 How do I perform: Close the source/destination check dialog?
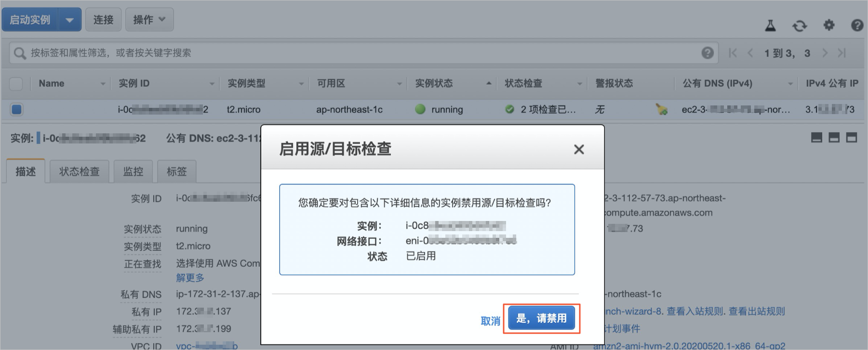pos(579,150)
